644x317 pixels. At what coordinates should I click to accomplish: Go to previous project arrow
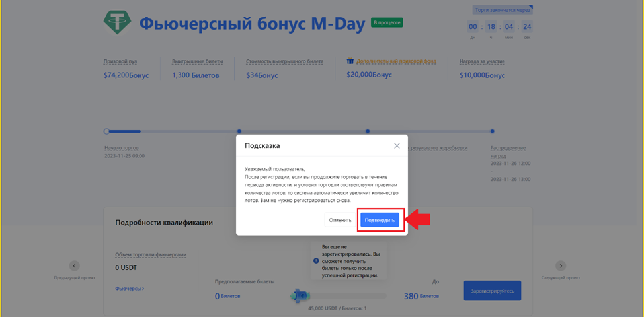click(74, 265)
